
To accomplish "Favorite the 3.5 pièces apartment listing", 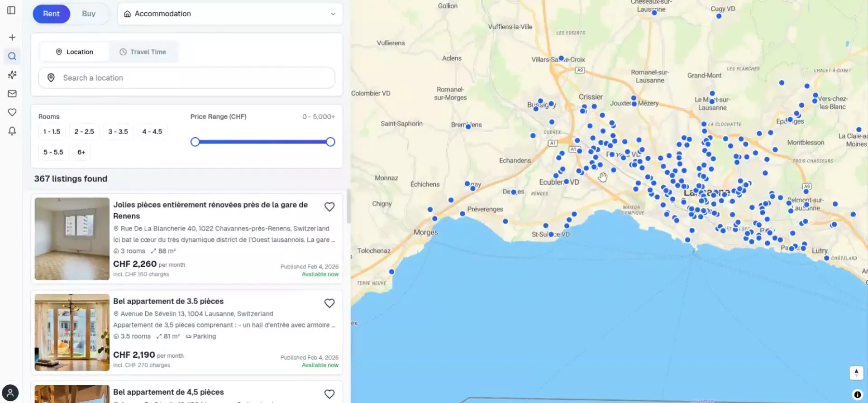I will 329,303.
